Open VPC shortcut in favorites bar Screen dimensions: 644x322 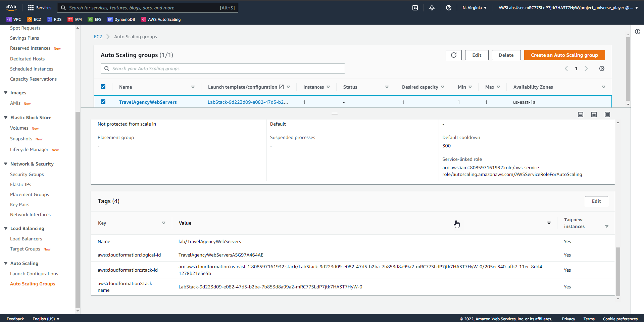coord(14,19)
